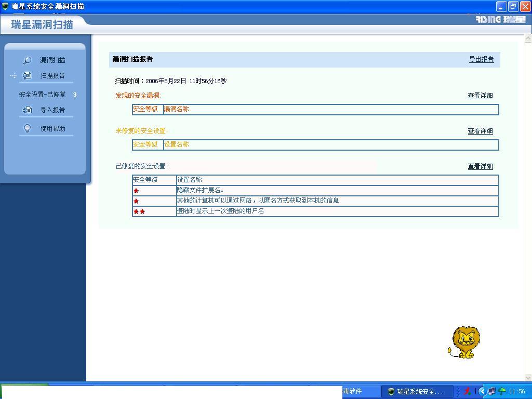View details of 发现的安全漏洞
This screenshot has height=399, width=532.
[480, 96]
